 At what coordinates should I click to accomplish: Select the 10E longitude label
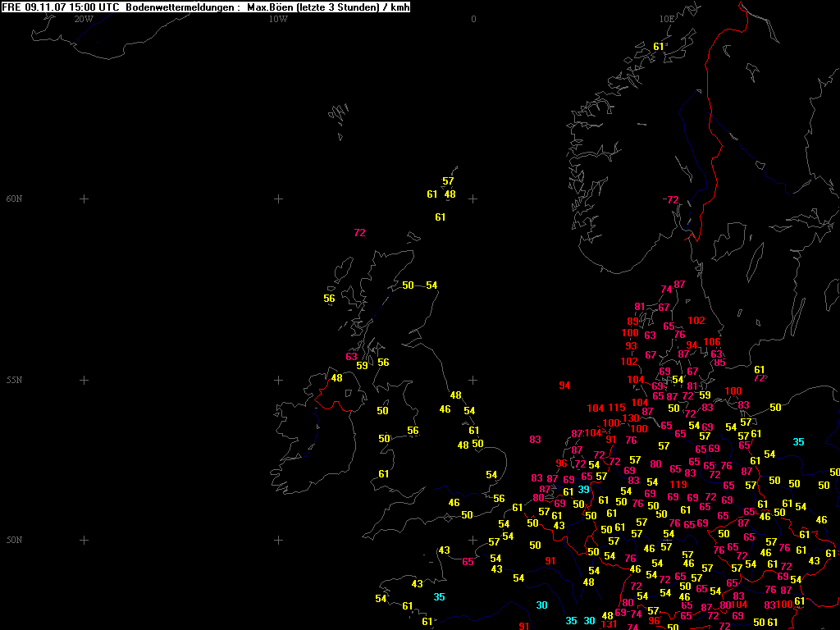[x=667, y=19]
